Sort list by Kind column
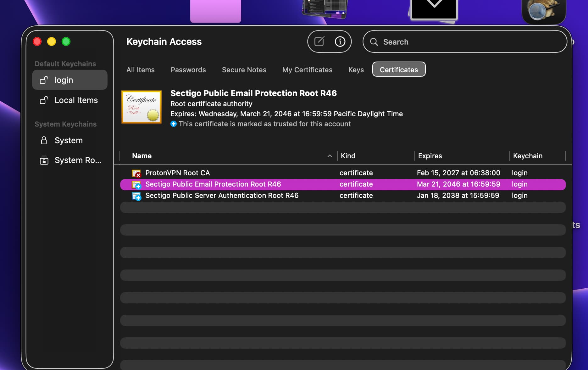 coord(348,156)
